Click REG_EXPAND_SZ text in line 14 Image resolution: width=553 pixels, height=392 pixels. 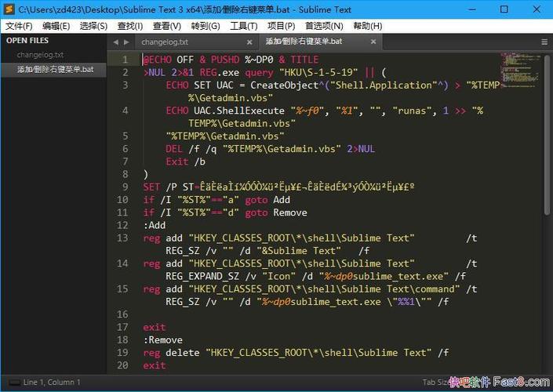(202, 276)
